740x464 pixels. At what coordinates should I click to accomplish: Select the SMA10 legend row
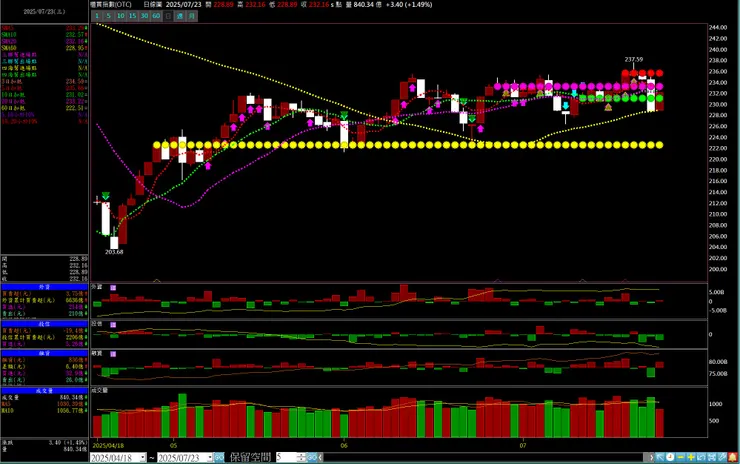[44, 35]
